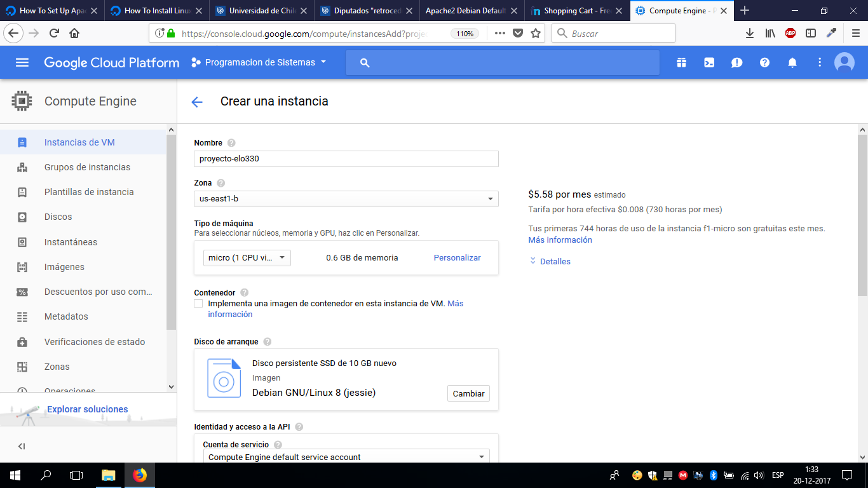Open a new browser tab
The height and width of the screenshot is (488, 868).
point(745,11)
